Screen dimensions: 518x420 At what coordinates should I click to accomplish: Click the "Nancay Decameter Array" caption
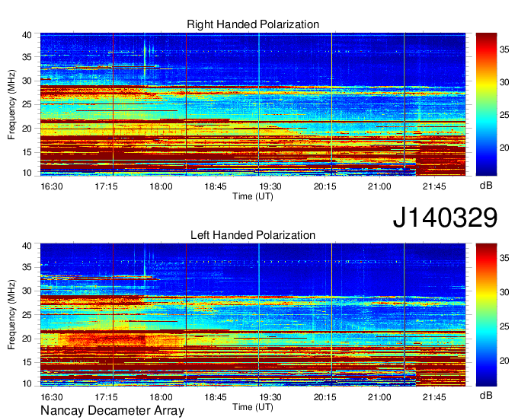tap(112, 411)
